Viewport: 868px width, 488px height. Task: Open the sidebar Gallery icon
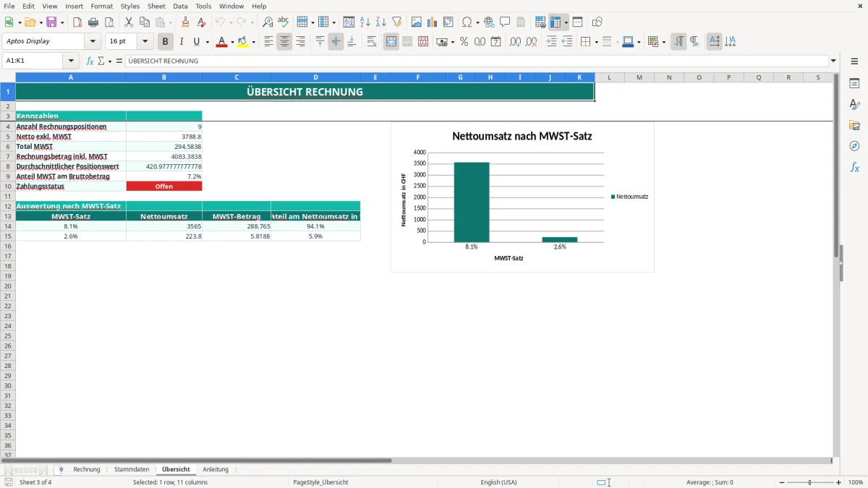[x=854, y=125]
